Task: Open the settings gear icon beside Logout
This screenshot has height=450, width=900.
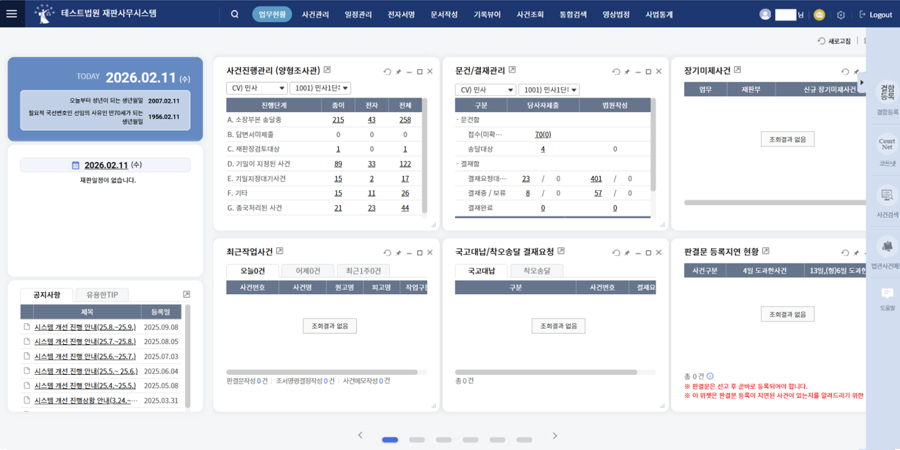Action: pos(841,15)
